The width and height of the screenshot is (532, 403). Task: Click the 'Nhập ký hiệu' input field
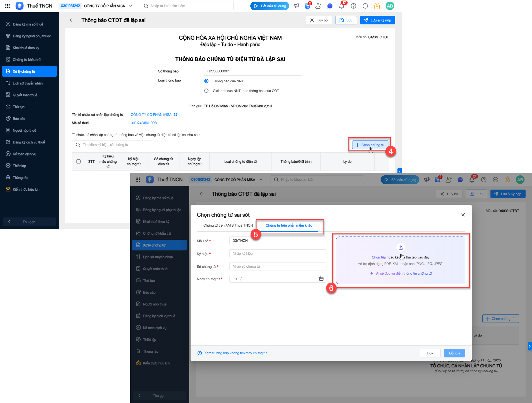pyautogui.click(x=278, y=254)
